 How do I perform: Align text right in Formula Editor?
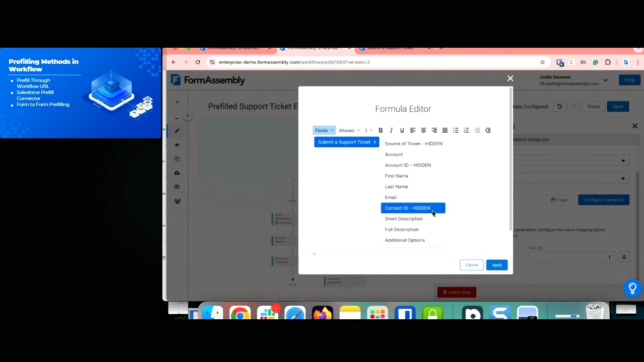(x=434, y=130)
